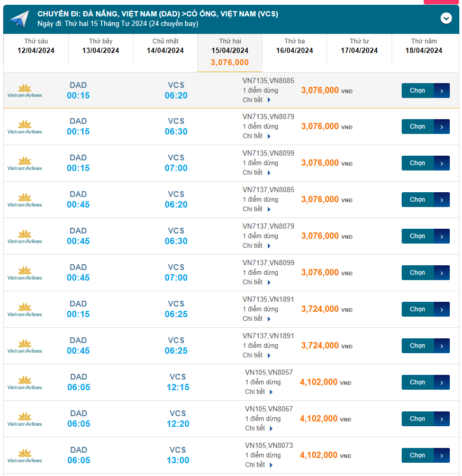
Task: Collapse the flight list with header chevron
Action: [446, 18]
